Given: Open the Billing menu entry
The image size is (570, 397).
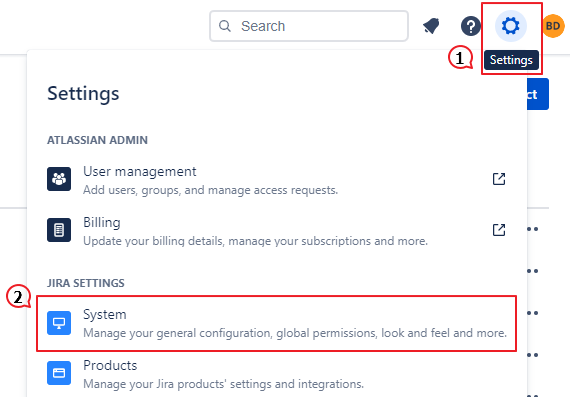Looking at the screenshot, I should coord(277,231).
